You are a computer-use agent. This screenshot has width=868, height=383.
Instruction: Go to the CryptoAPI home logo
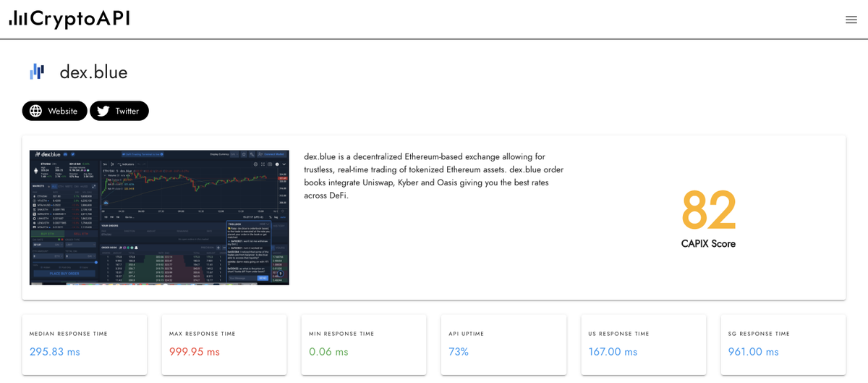coord(69,19)
